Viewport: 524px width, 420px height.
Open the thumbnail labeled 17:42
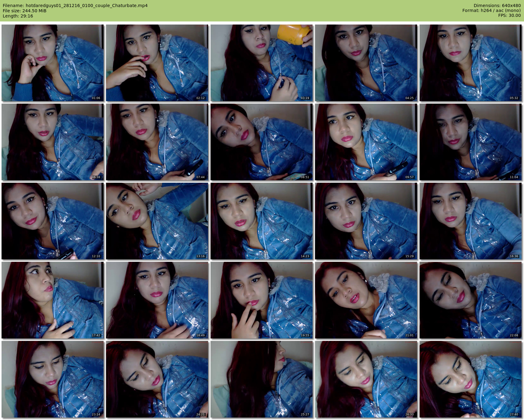(52, 300)
